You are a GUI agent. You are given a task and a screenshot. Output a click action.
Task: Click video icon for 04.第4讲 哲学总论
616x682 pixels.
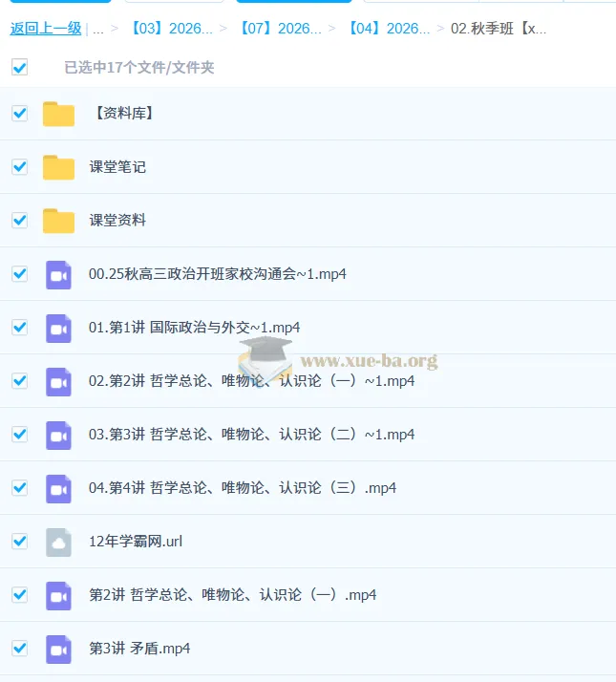(58, 489)
